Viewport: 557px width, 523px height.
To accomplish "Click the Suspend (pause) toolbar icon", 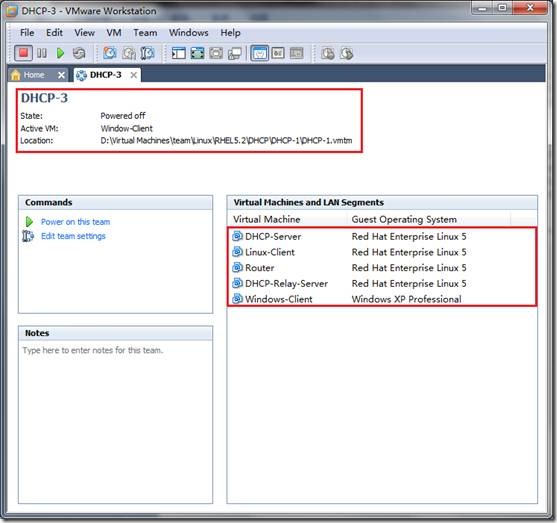I will point(42,53).
